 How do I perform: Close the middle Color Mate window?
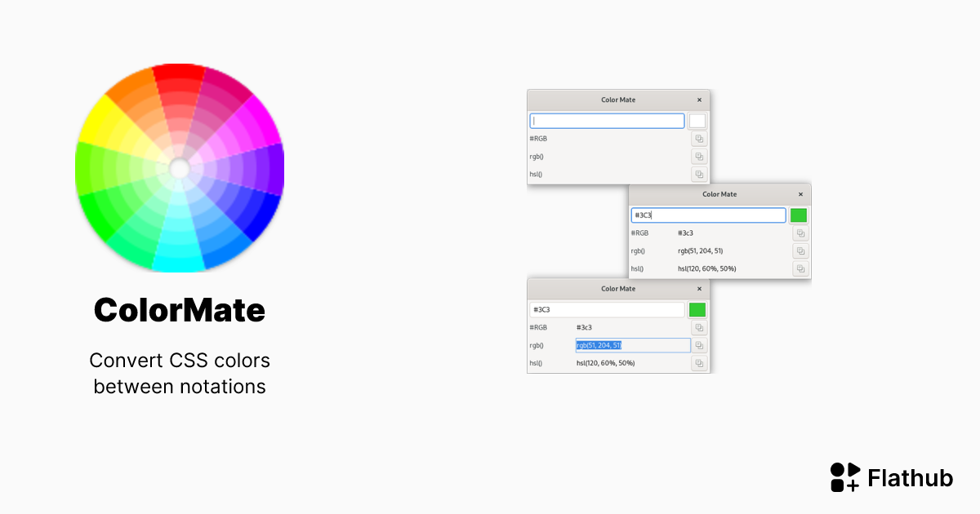tap(800, 194)
